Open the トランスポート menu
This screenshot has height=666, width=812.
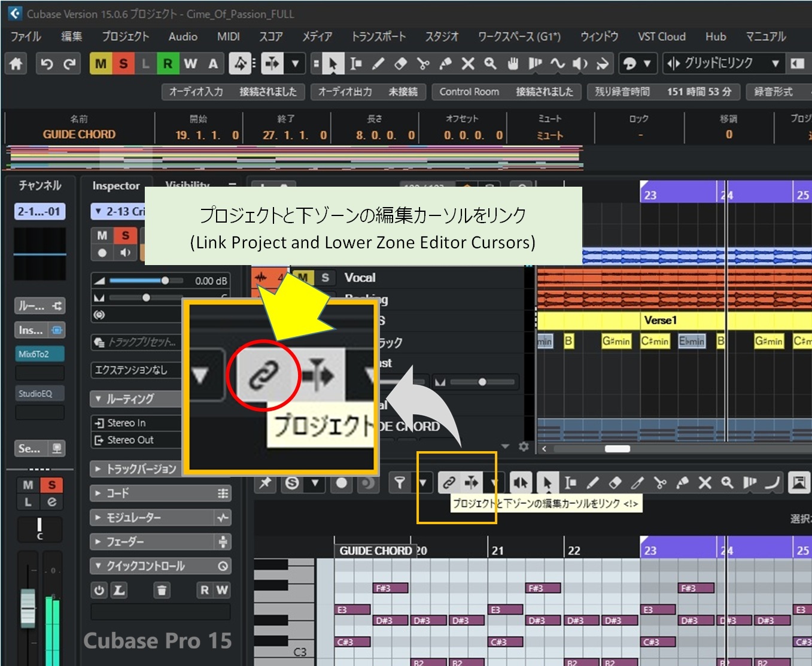click(378, 37)
